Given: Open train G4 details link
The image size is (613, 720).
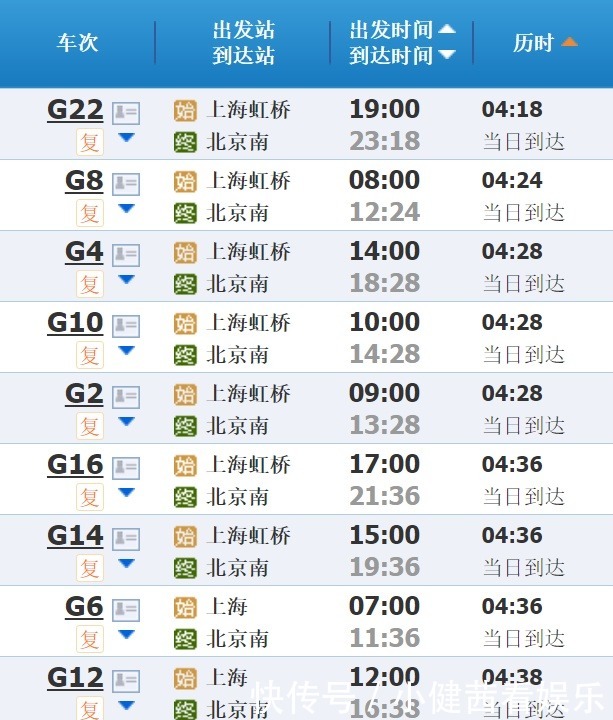Looking at the screenshot, I should 84,251.
